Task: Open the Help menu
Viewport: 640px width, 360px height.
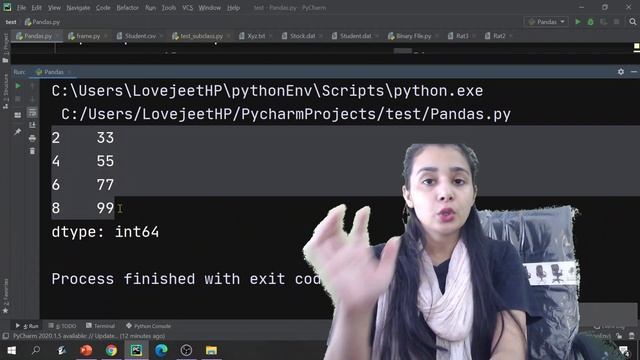Action: click(x=233, y=8)
